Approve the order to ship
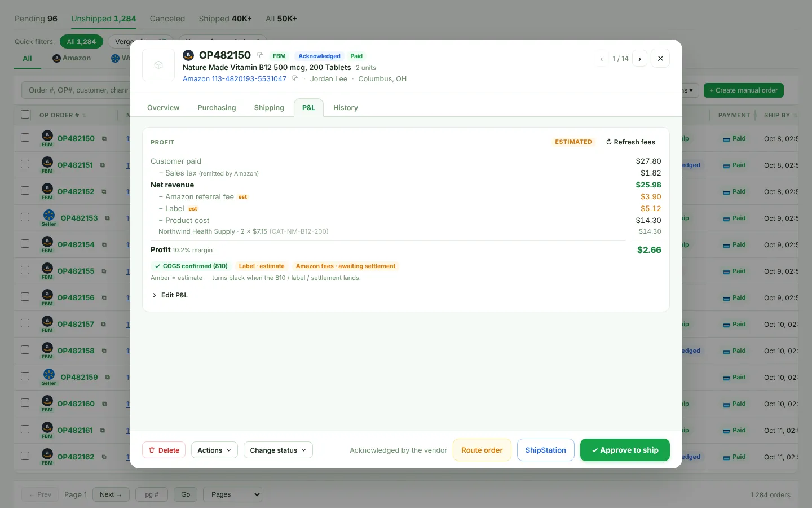Screen dimensions: 812x508 pyautogui.click(x=625, y=450)
